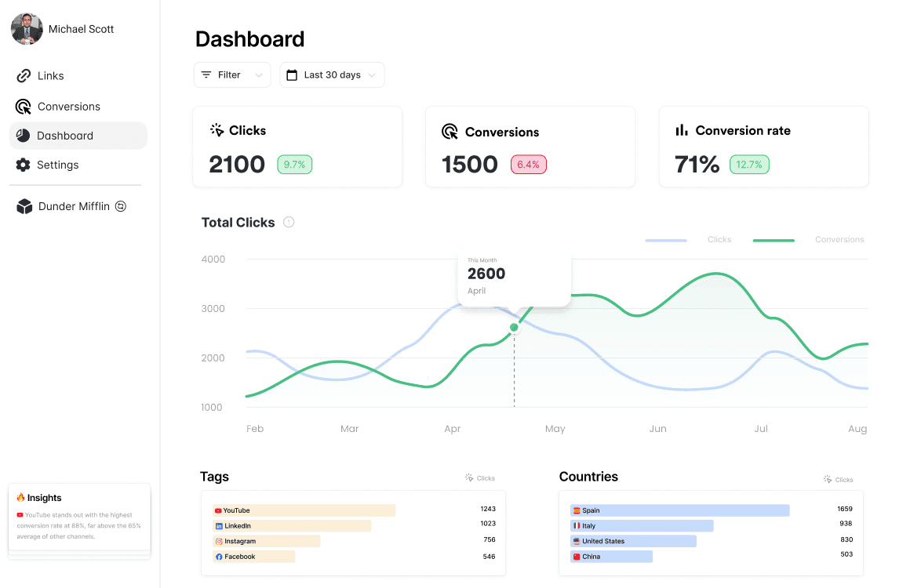
Task: Click the Dashboard pie chart icon
Action: [24, 135]
